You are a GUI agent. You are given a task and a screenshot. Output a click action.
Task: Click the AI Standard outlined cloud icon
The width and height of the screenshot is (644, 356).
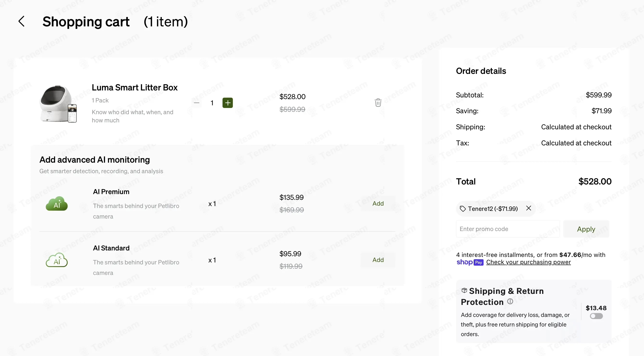57,260
